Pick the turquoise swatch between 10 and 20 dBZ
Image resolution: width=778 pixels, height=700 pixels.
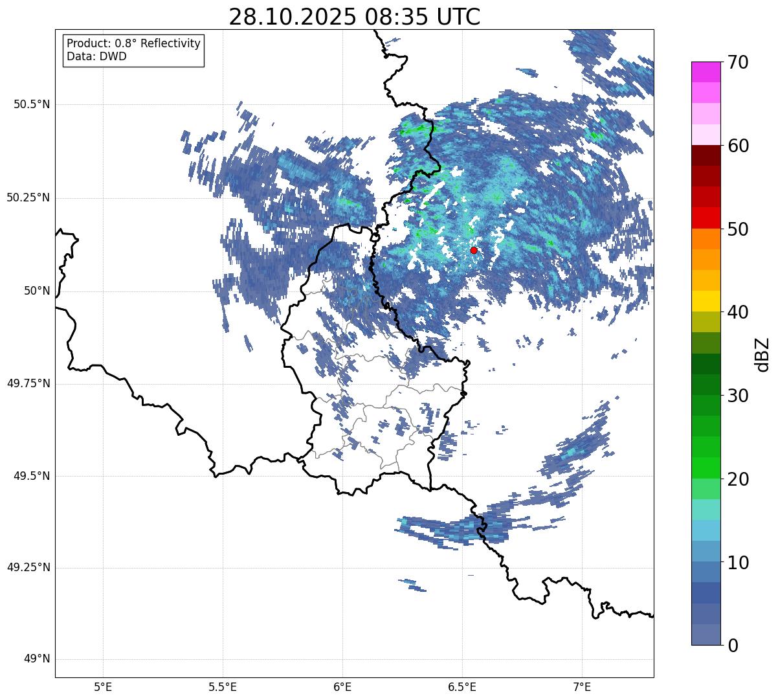click(706, 509)
